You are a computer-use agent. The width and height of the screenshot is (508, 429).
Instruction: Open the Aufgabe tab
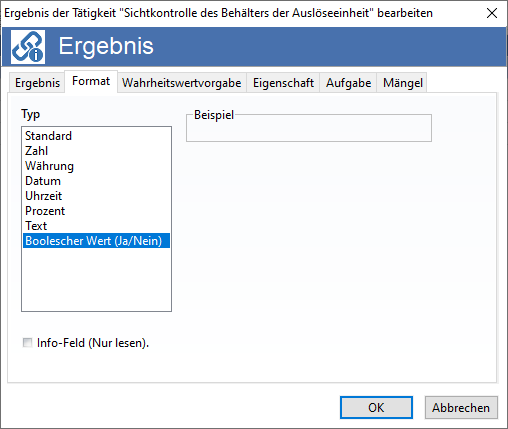pos(348,83)
